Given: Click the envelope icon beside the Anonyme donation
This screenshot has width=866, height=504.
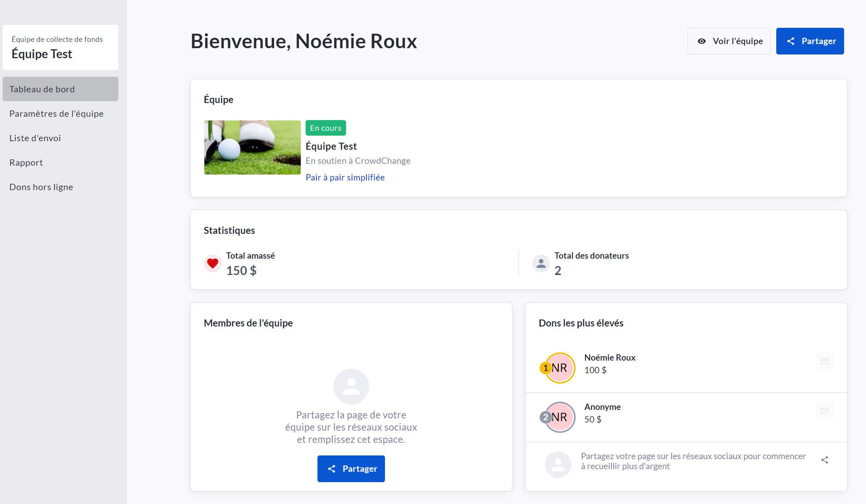Looking at the screenshot, I should 824,411.
